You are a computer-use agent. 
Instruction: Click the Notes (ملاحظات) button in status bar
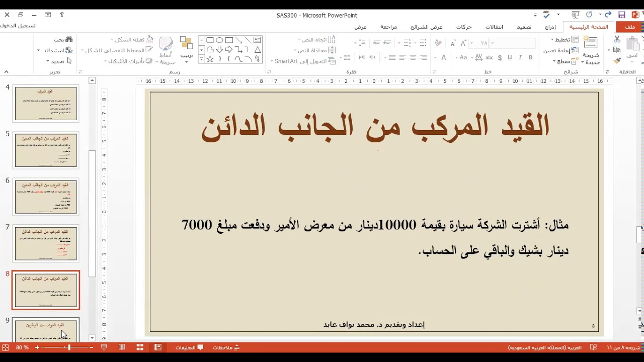coord(226,347)
